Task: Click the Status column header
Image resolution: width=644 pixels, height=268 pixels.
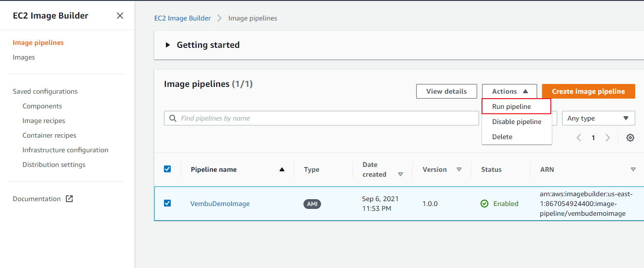Action: [x=491, y=169]
